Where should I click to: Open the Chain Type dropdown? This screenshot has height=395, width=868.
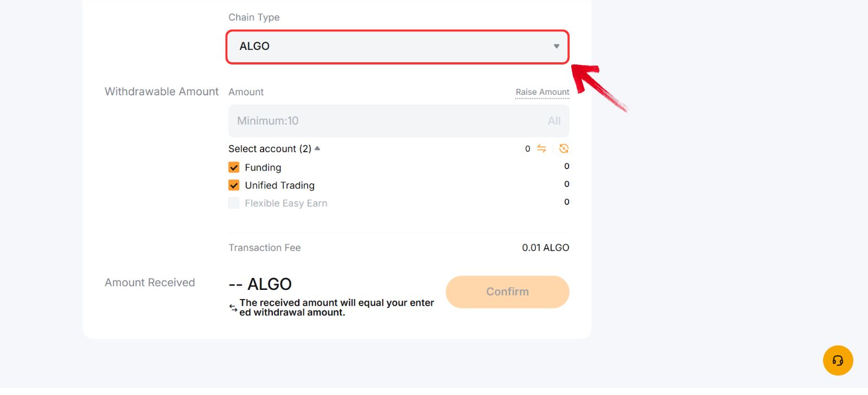tap(398, 47)
